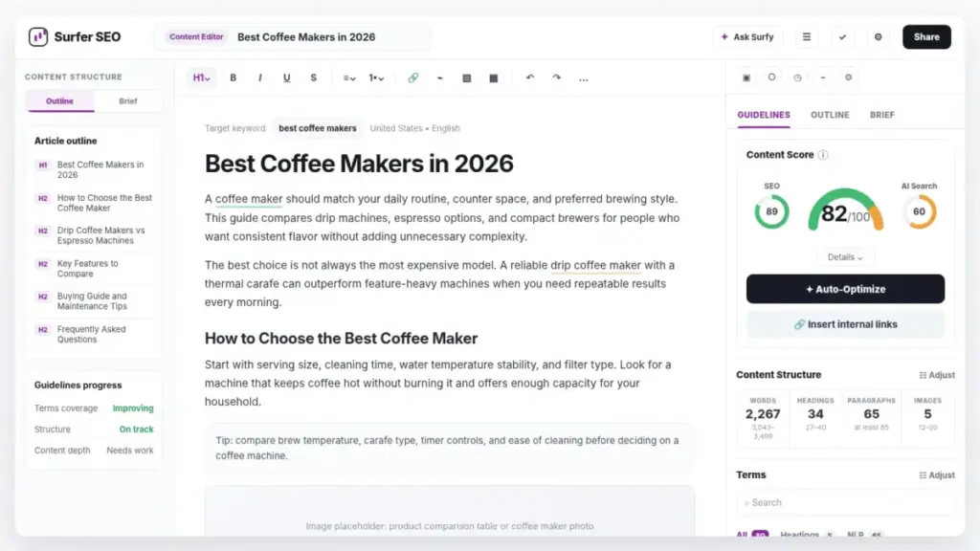The image size is (980, 551).
Task: Click the small gear icon in right panel toolbar
Action: (x=848, y=77)
